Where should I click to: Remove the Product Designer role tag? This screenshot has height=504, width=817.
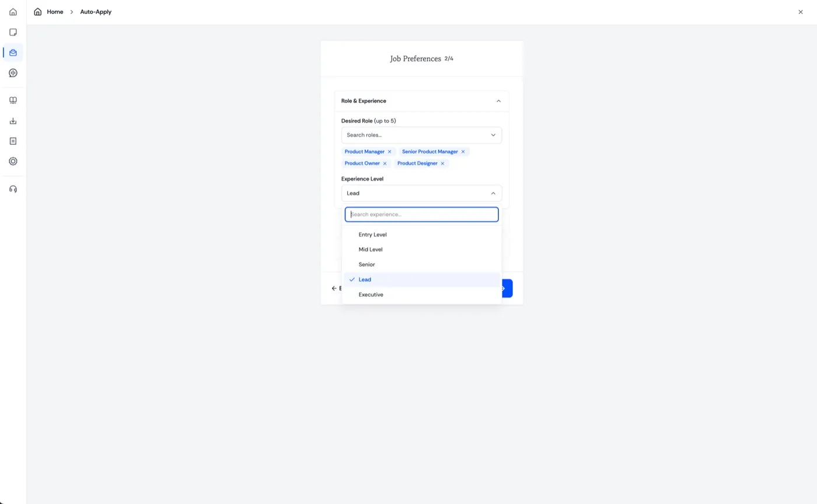442,163
